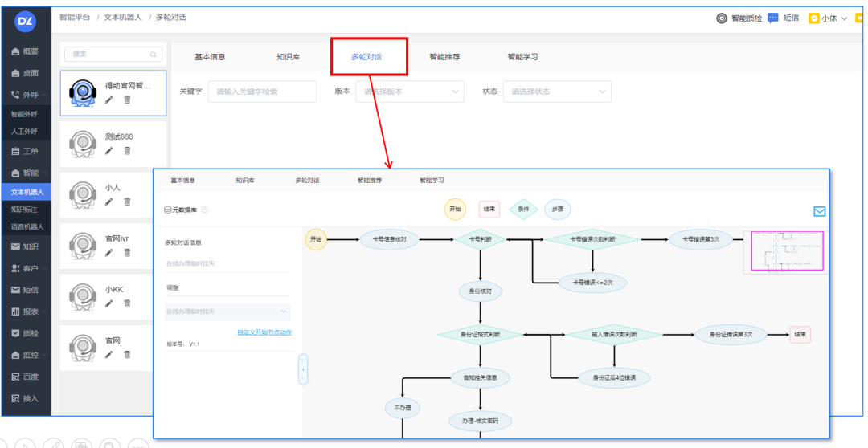Switch to the 知识库 tab
Viewport: 868px width, 448px height.
pyautogui.click(x=289, y=57)
